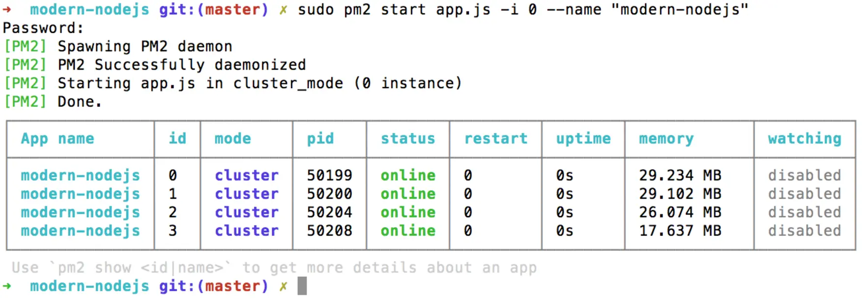
Task: Click memory value 29.102 MB
Action: [x=680, y=194]
